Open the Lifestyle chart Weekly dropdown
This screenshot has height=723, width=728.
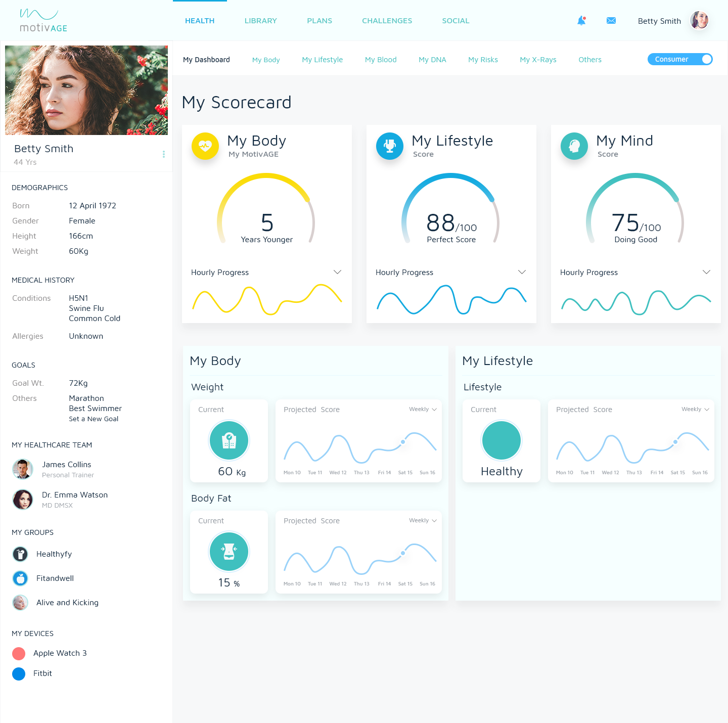pos(696,409)
